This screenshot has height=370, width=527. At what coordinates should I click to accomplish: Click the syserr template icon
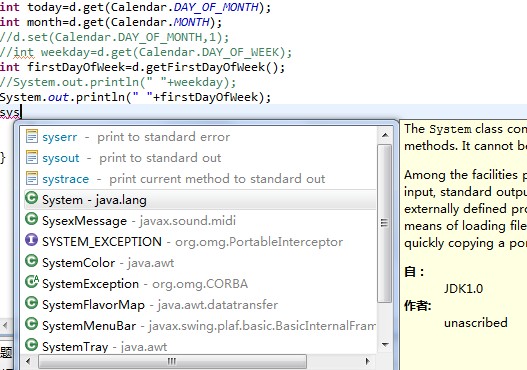click(x=32, y=136)
